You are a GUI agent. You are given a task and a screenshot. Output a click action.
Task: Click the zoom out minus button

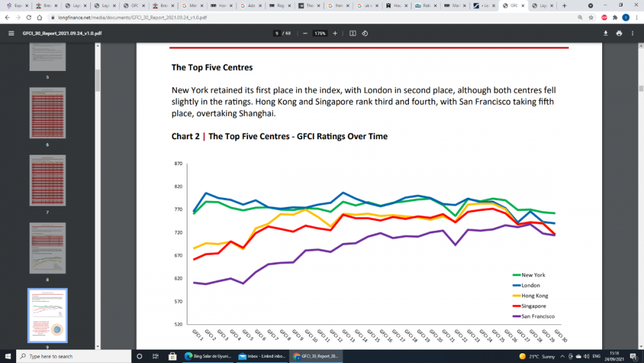(305, 33)
